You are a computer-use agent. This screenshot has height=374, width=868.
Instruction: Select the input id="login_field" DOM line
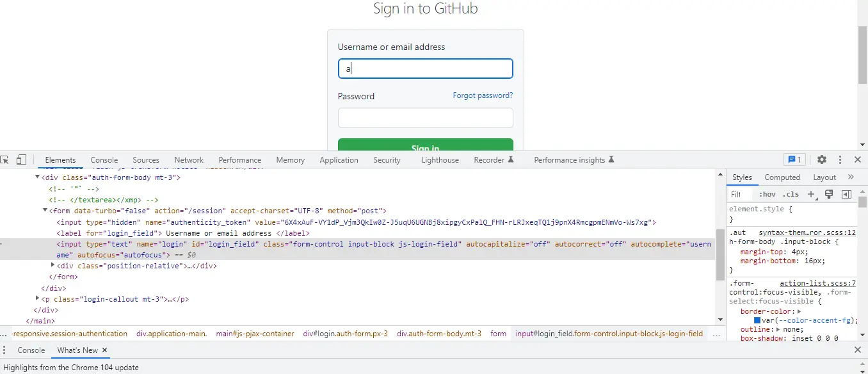pos(357,249)
